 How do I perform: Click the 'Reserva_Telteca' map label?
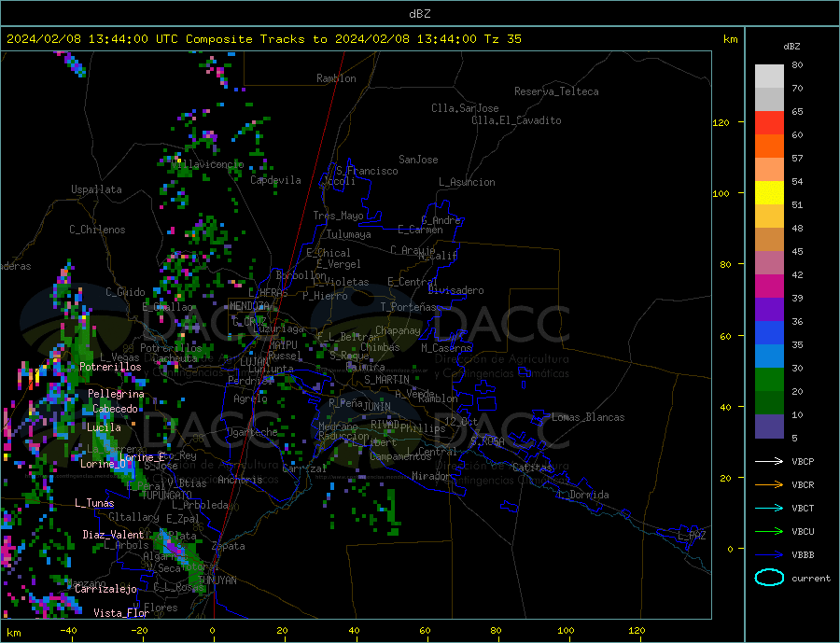556,91
